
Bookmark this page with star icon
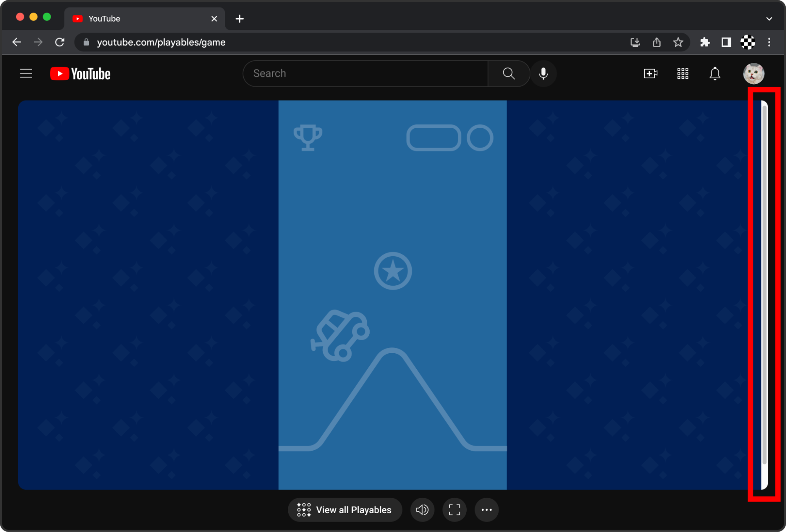678,42
